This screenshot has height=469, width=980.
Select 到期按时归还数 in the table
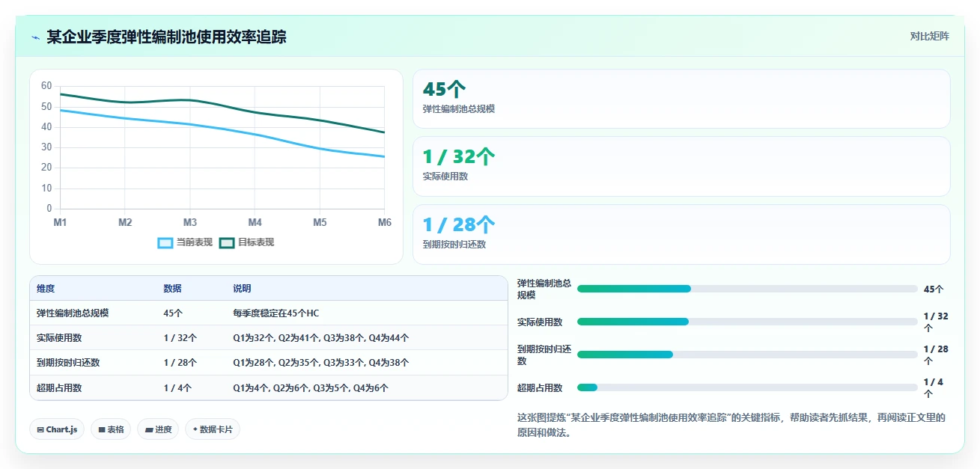click(68, 363)
